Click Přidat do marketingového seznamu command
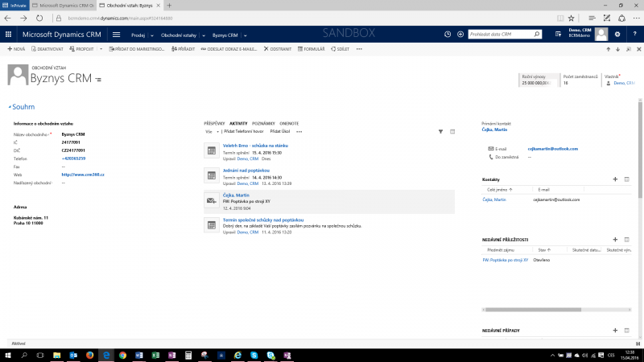Screen dimensions: 644x362 click(x=137, y=49)
